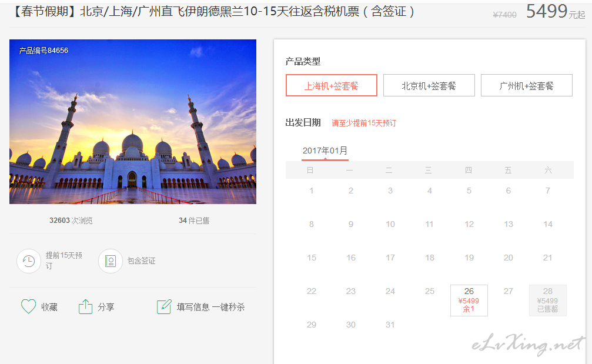Click the visa document icon
The image size is (592, 364).
coord(111,261)
